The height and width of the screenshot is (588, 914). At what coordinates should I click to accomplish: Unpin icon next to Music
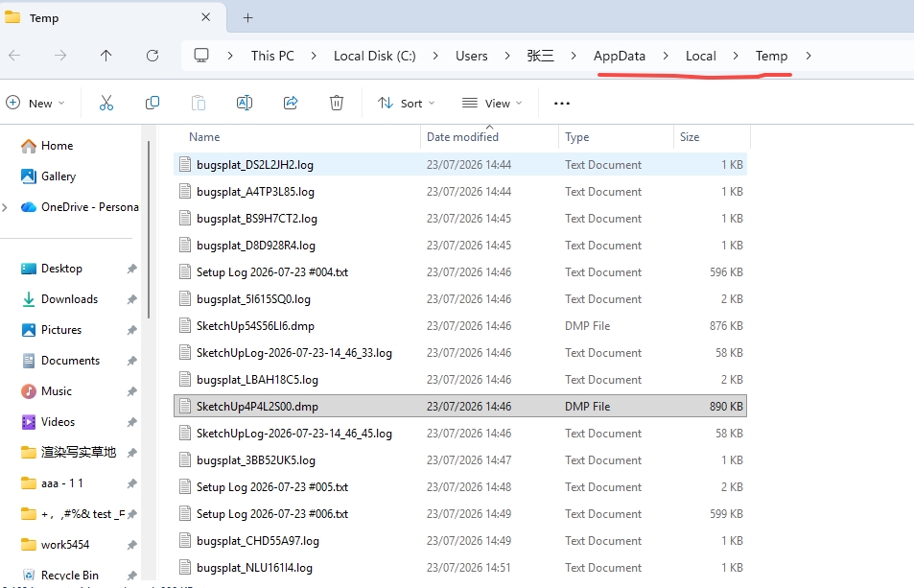click(x=131, y=391)
